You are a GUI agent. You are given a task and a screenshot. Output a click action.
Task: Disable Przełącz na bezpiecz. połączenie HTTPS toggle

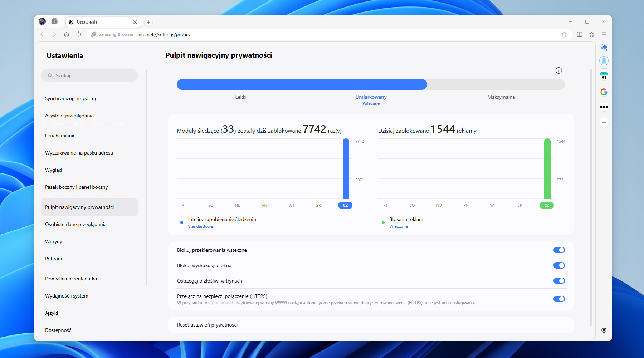tap(559, 299)
